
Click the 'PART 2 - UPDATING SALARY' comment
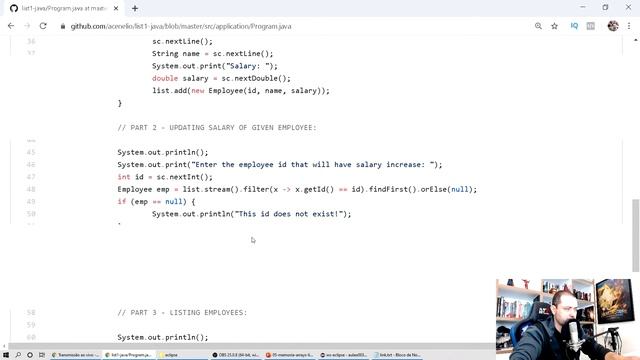click(x=217, y=128)
